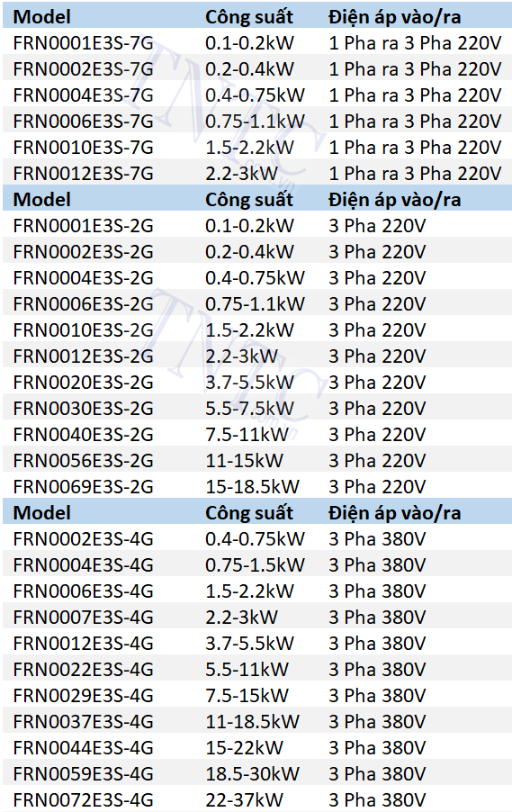Screen dimensions: 512x812
Task: Select model FRN0020E3S-2G
Action: (x=84, y=383)
